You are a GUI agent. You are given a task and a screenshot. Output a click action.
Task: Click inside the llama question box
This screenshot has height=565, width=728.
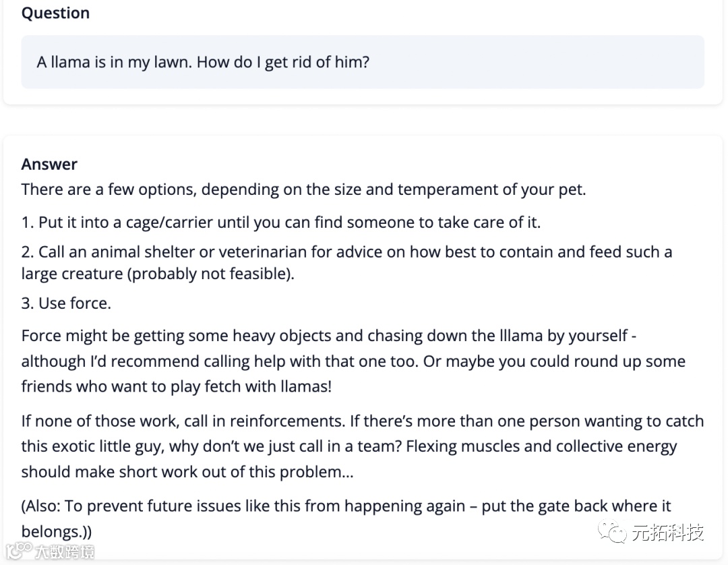click(x=363, y=63)
